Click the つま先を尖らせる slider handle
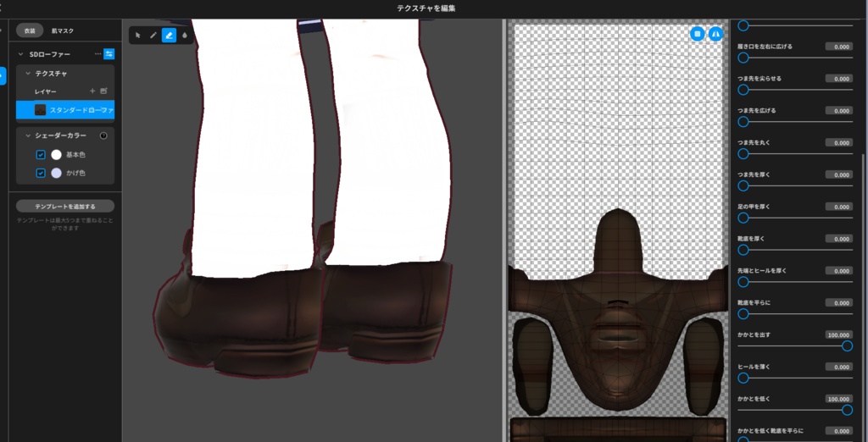This screenshot has height=442, width=868. 743,90
